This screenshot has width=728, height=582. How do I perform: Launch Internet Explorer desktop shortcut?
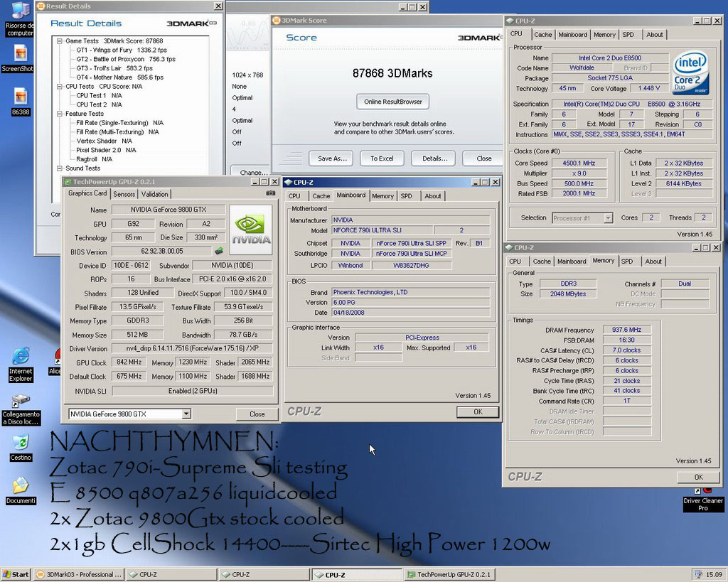click(21, 365)
